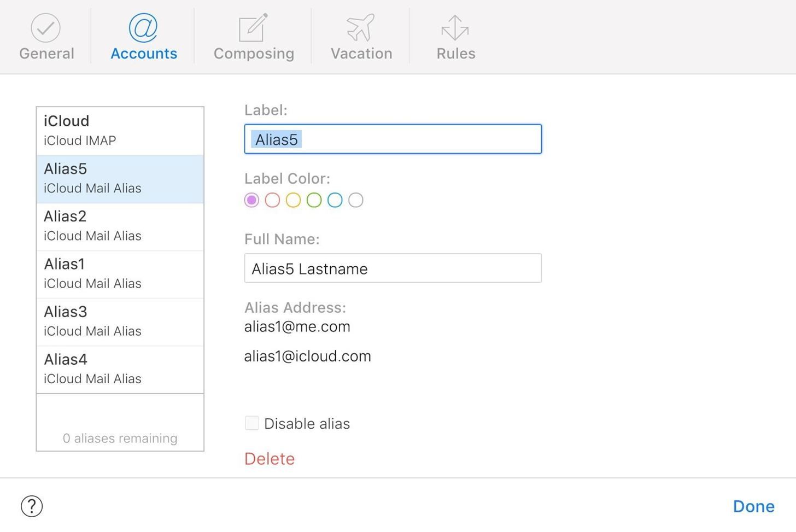The height and width of the screenshot is (532, 796).
Task: Select the gray label color
Action: (355, 200)
